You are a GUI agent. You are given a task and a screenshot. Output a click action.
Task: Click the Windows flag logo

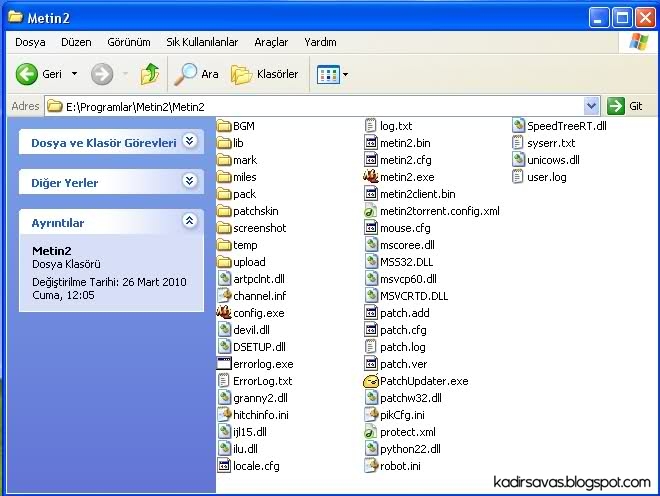click(x=639, y=42)
